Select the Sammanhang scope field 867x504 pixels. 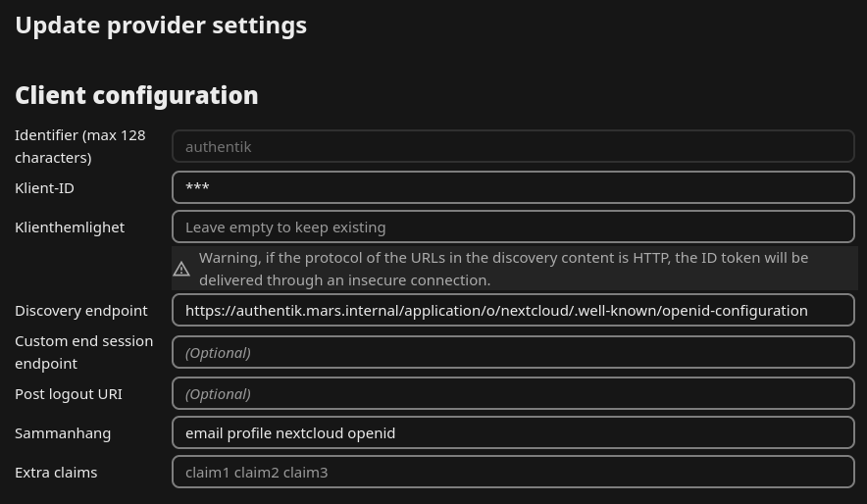(x=513, y=432)
